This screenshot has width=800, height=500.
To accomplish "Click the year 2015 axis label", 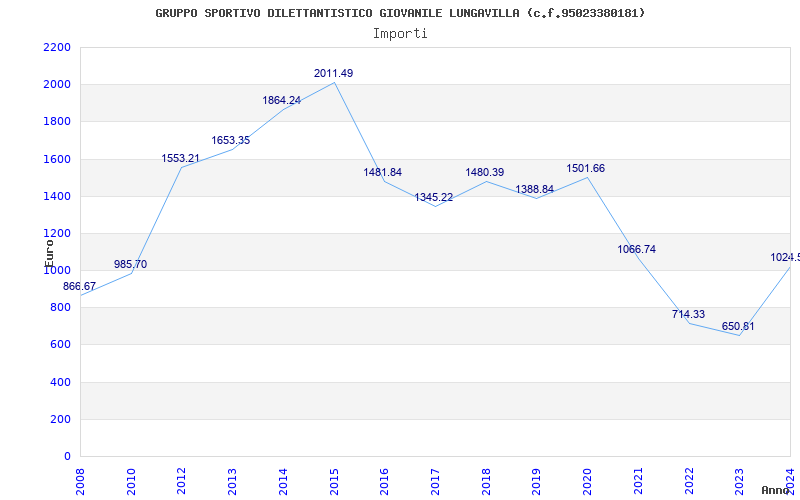I will [x=334, y=481].
